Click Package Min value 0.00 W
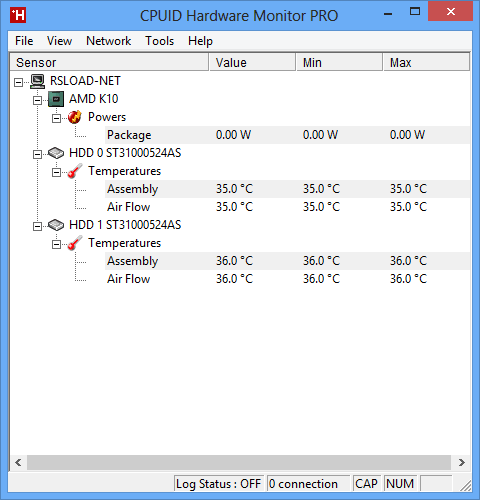This screenshot has height=500, width=480. click(x=320, y=135)
